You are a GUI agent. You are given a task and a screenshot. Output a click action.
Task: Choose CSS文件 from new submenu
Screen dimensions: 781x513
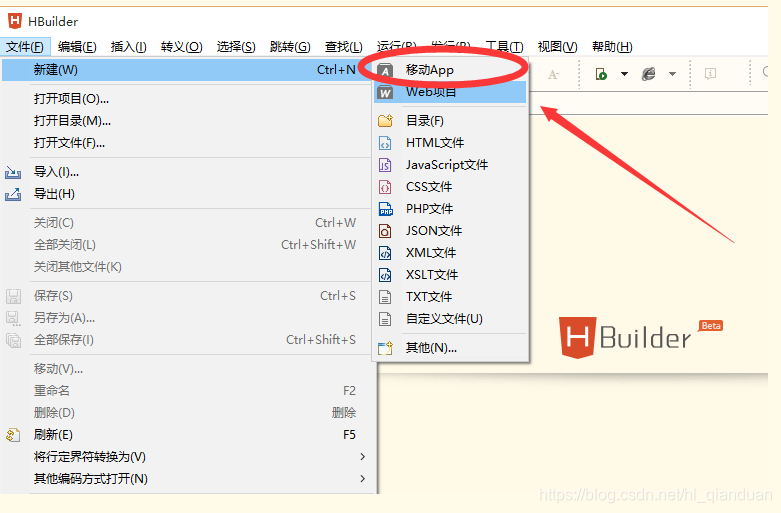click(450, 187)
